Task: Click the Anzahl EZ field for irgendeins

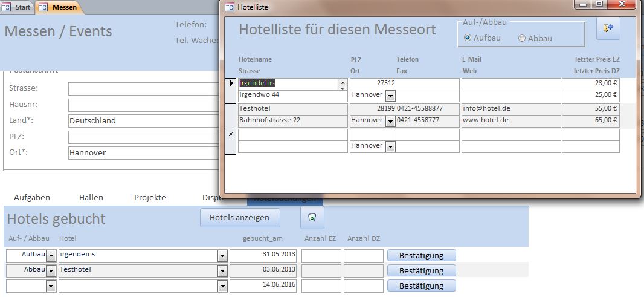Action: tap(321, 255)
